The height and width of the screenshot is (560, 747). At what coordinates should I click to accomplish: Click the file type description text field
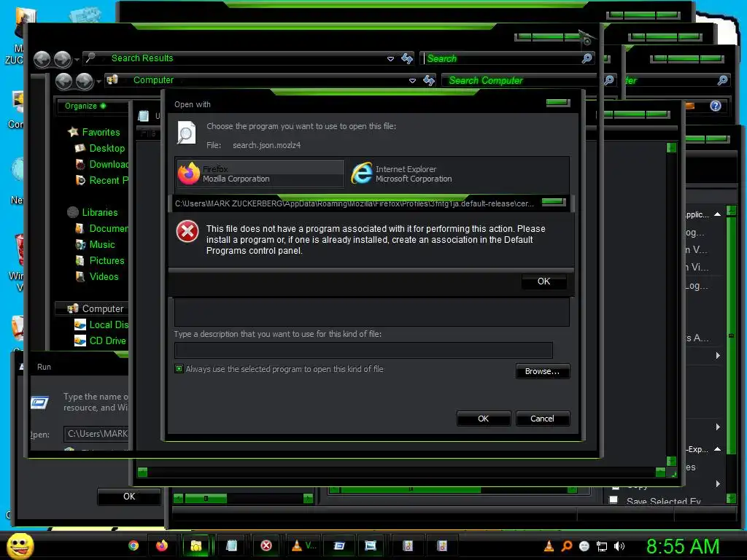pyautogui.click(x=363, y=350)
